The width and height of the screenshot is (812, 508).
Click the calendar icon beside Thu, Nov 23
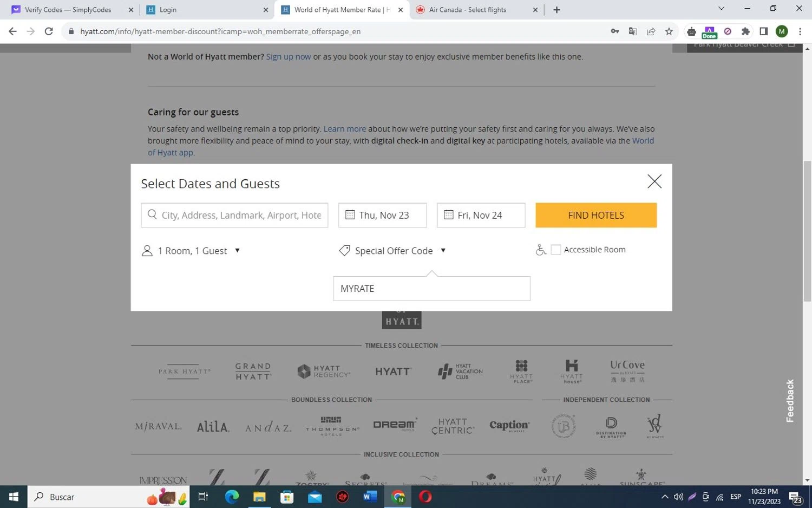(350, 214)
